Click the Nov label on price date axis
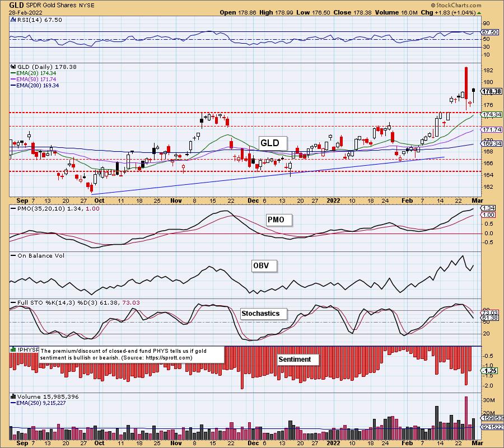 pyautogui.click(x=176, y=200)
